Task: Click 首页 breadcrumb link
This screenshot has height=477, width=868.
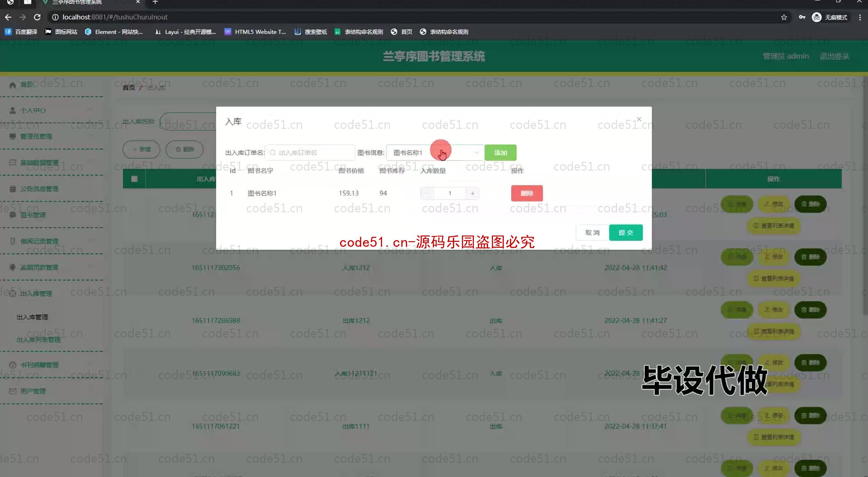Action: (x=129, y=87)
